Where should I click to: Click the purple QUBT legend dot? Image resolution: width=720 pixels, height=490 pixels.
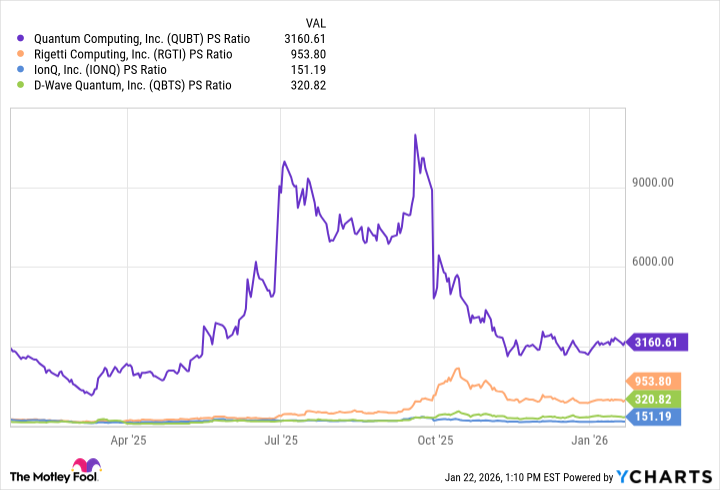[20, 38]
